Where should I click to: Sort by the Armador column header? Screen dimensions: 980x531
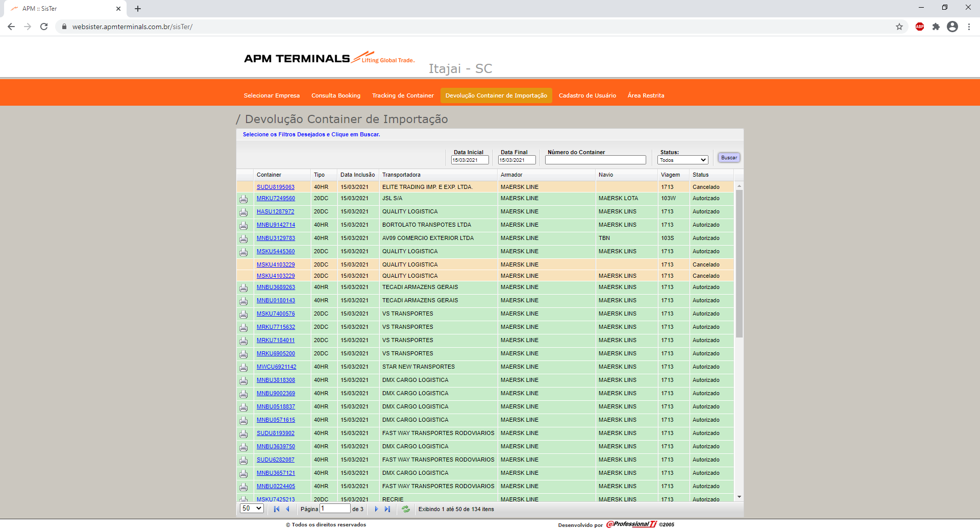[546, 175]
